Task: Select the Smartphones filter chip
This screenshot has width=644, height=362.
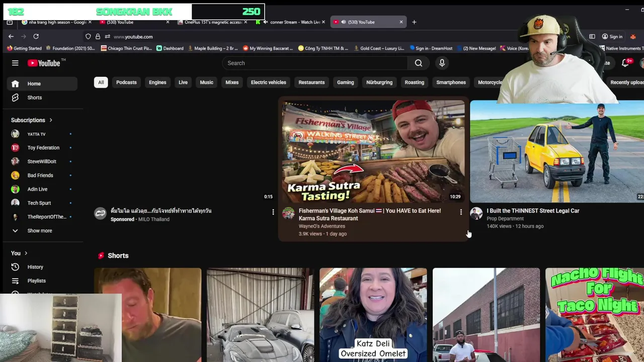Action: pyautogui.click(x=451, y=82)
